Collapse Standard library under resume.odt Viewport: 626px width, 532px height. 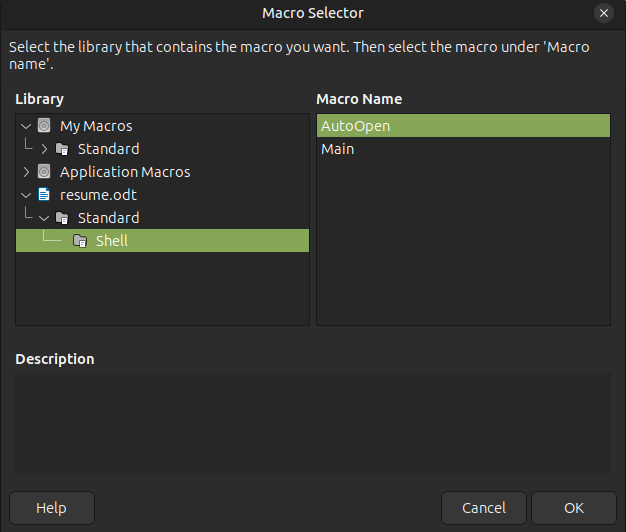coord(44,218)
